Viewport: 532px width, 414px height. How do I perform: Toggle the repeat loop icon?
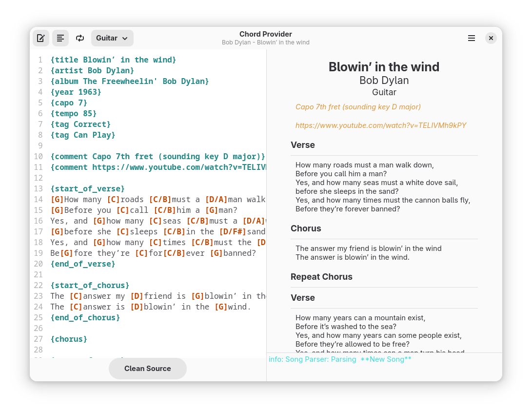point(80,38)
